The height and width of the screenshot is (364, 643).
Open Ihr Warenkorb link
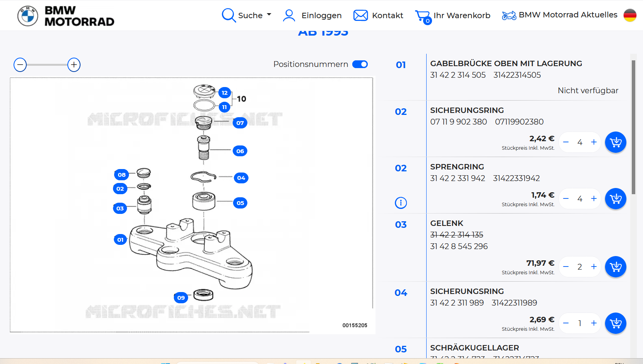pos(462,15)
